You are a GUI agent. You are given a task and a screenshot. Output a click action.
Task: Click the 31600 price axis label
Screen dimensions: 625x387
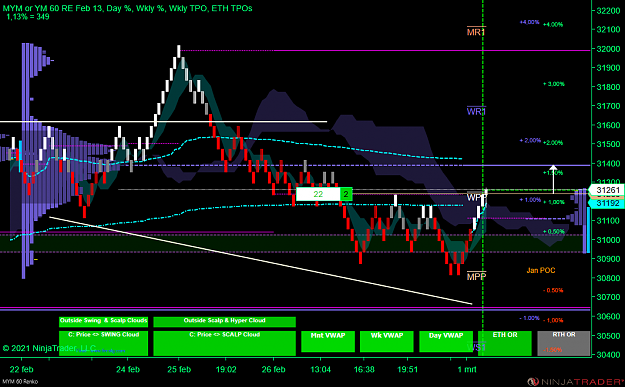(608, 125)
